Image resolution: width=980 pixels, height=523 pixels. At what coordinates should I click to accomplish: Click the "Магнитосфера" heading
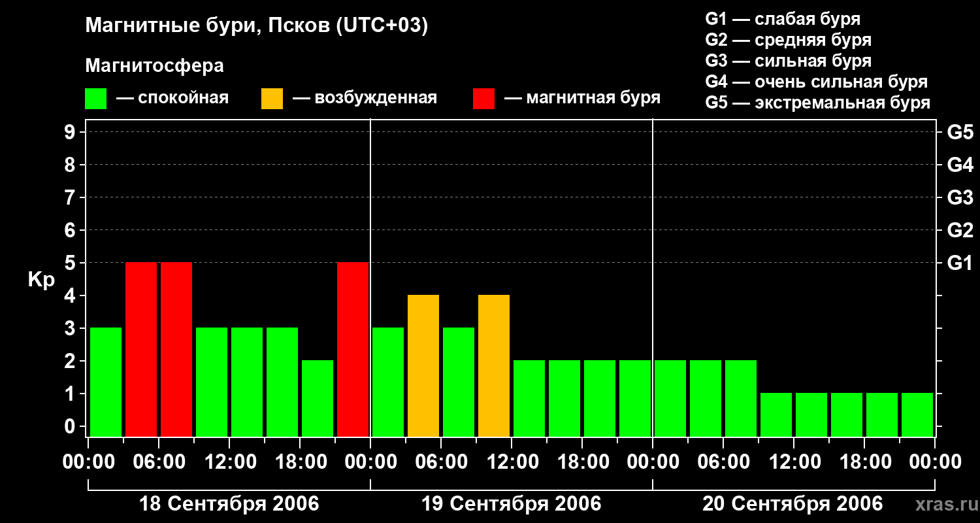(x=154, y=66)
